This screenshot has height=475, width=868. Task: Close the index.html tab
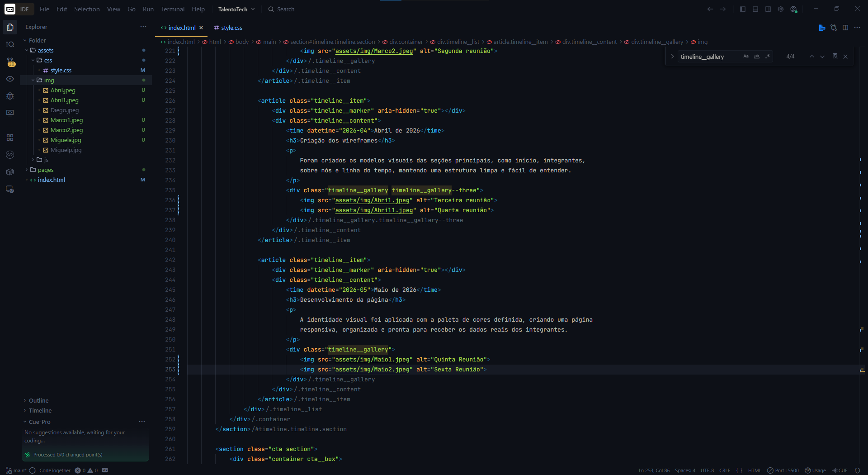201,28
